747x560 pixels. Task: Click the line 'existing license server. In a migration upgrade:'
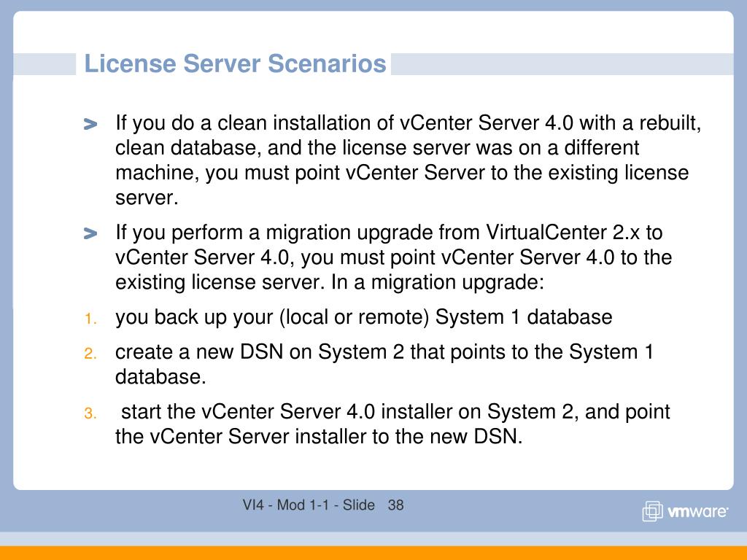(x=330, y=282)
